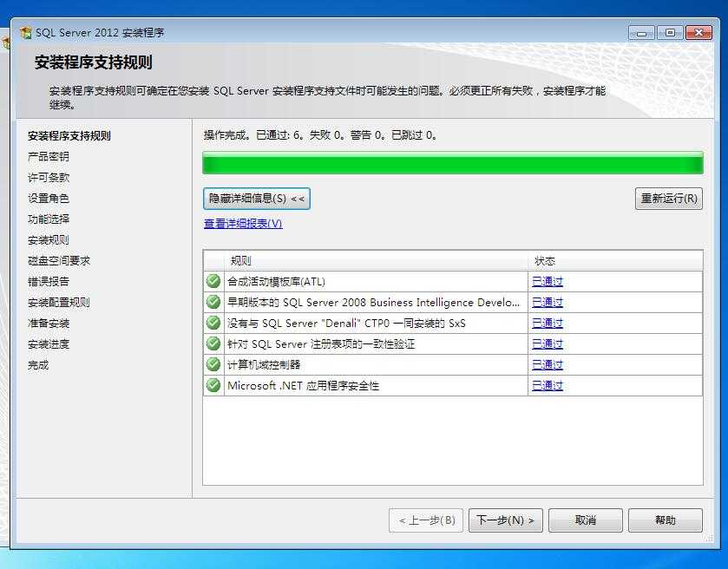
Task: Select 安装配置规则 step in sidebar
Action: coord(59,303)
